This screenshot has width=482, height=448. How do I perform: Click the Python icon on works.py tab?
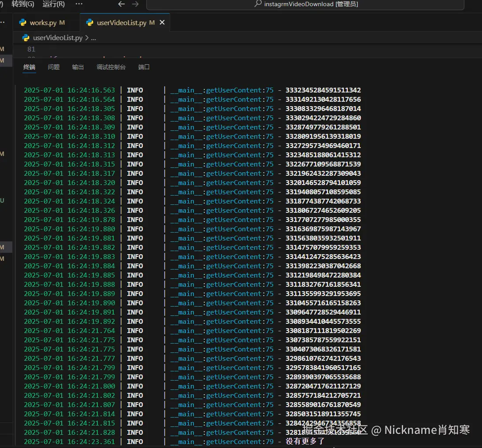(23, 22)
